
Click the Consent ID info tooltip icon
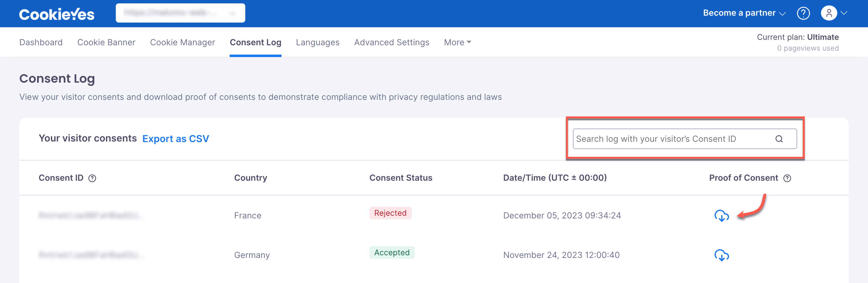click(x=92, y=178)
